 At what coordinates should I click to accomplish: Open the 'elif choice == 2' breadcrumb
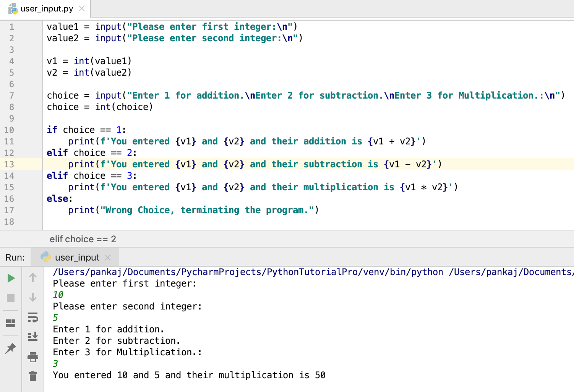point(83,239)
